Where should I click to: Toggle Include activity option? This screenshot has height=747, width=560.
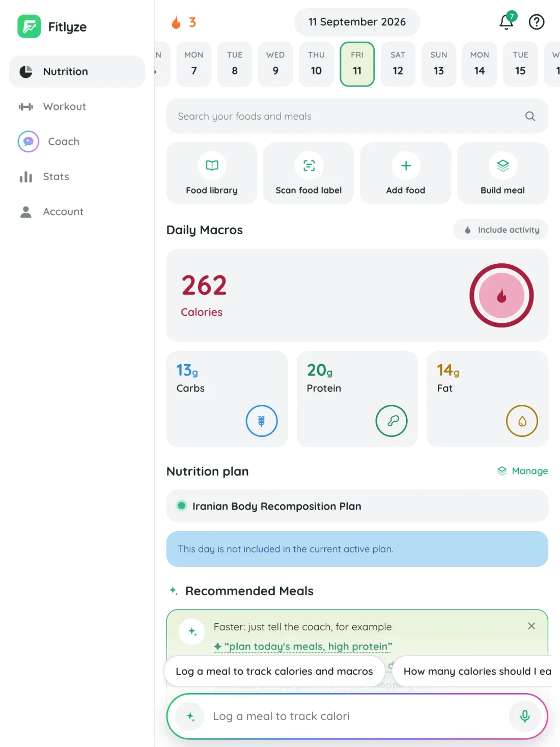[500, 230]
